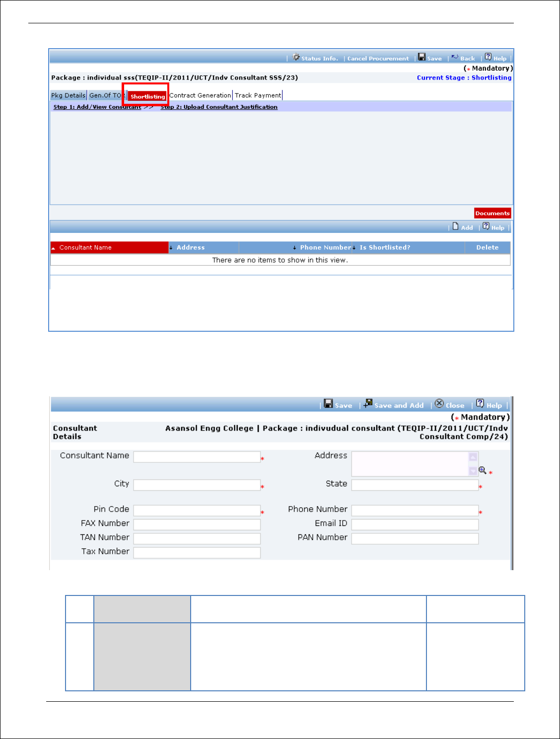This screenshot has height=739, width=560.
Task: Select the Shortlisting tab
Action: click(x=147, y=96)
